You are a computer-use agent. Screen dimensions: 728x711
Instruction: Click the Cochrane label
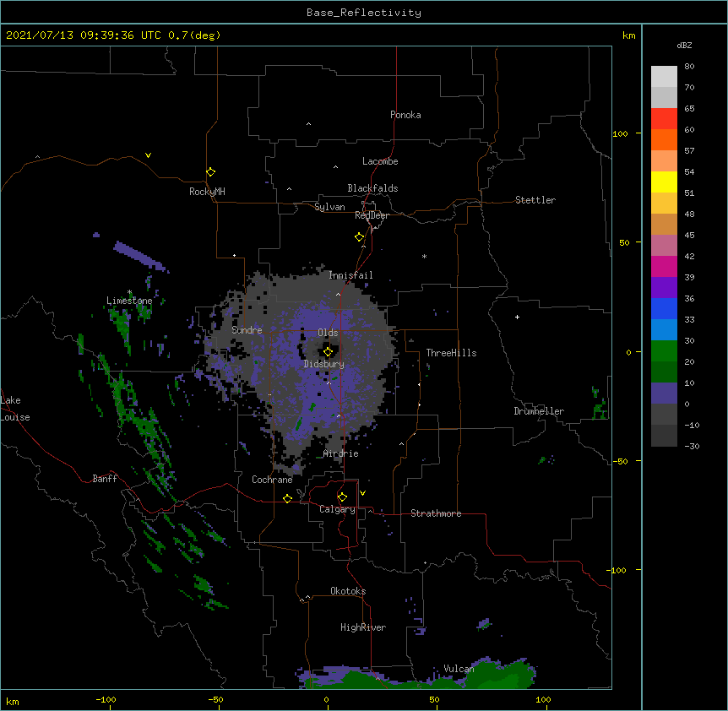click(x=272, y=480)
